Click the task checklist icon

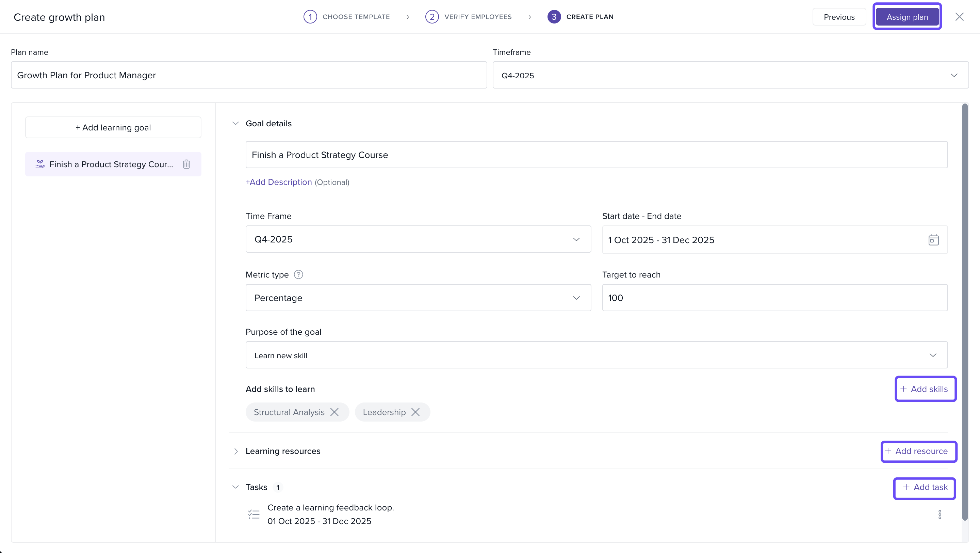[254, 515]
